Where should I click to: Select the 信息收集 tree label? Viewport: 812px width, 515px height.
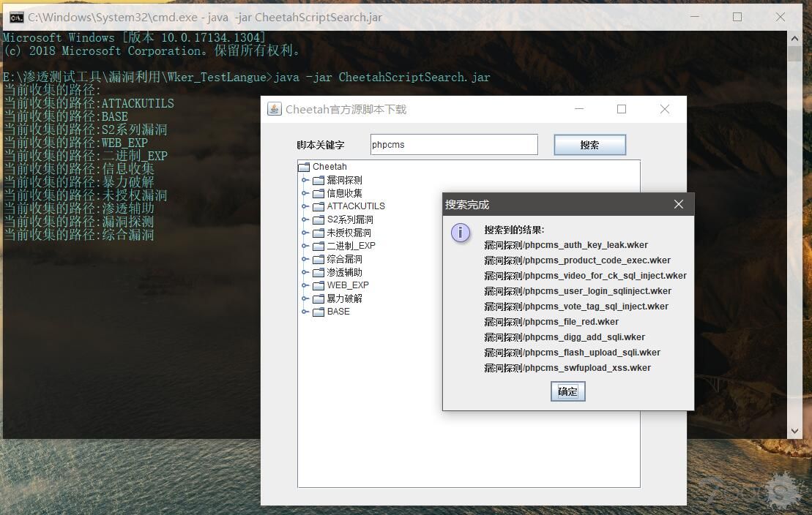pyautogui.click(x=344, y=193)
